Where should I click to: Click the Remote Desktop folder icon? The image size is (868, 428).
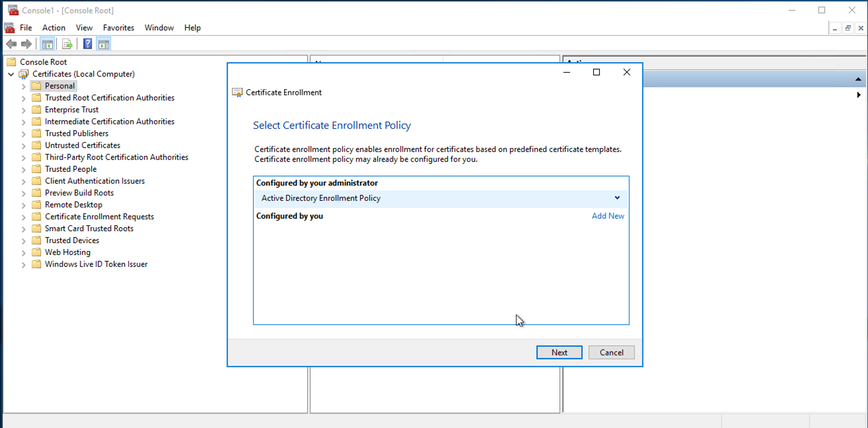pyautogui.click(x=36, y=204)
